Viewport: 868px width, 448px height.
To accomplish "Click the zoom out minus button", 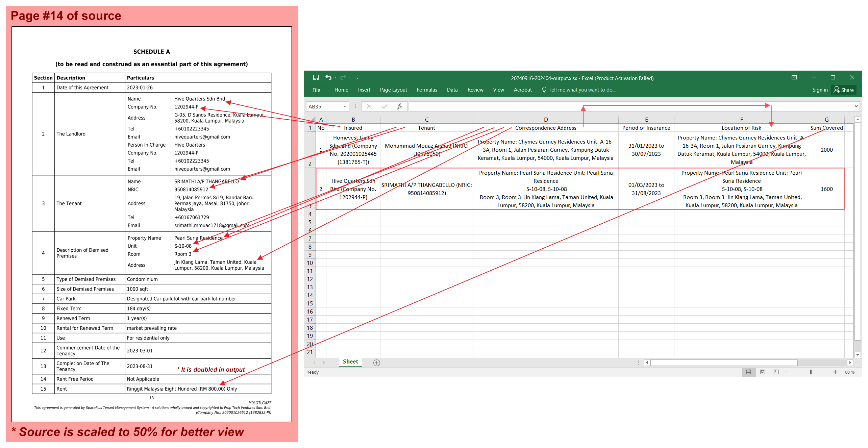I will click(787, 372).
